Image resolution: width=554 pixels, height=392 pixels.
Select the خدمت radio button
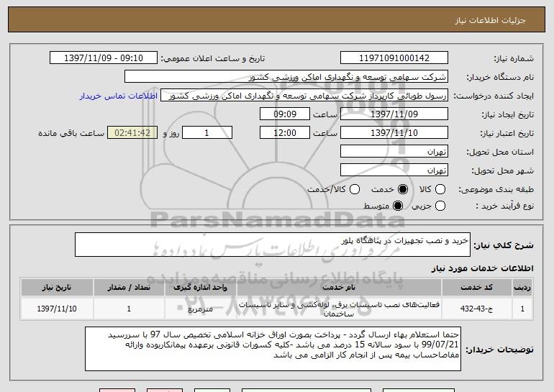(403, 189)
